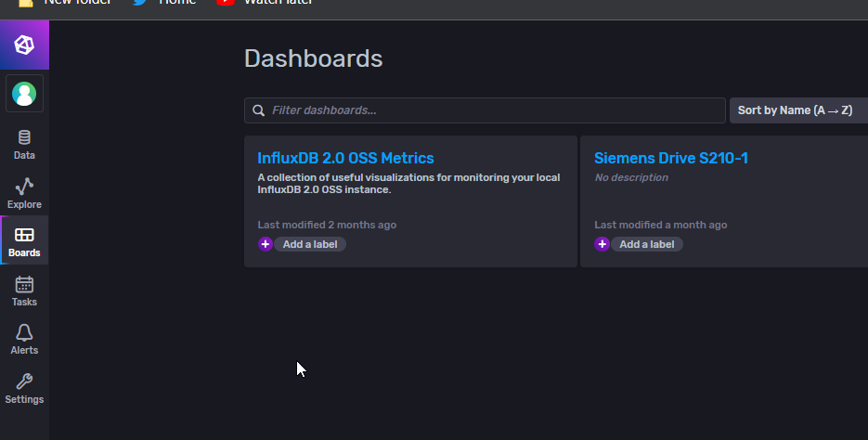The image size is (868, 440).
Task: Click the No description text on Siemens card
Action: click(x=631, y=177)
